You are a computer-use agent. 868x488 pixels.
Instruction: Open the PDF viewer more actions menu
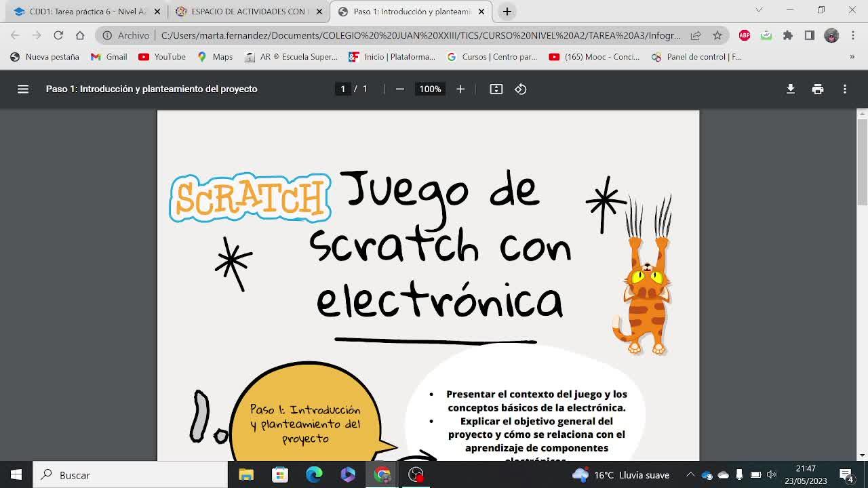[845, 89]
